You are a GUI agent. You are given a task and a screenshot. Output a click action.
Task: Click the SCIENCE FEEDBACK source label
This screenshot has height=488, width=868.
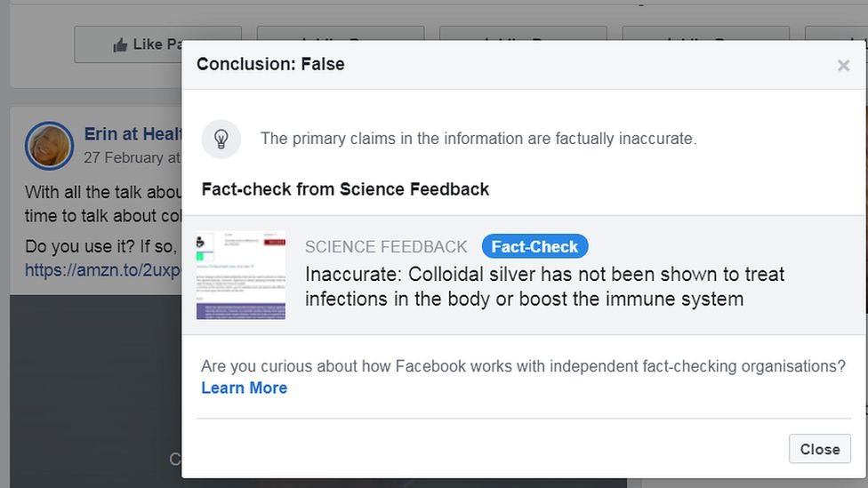(386, 246)
